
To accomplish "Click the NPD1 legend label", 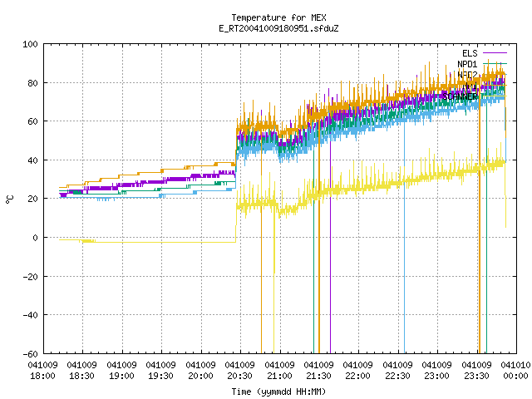I will (x=467, y=64).
